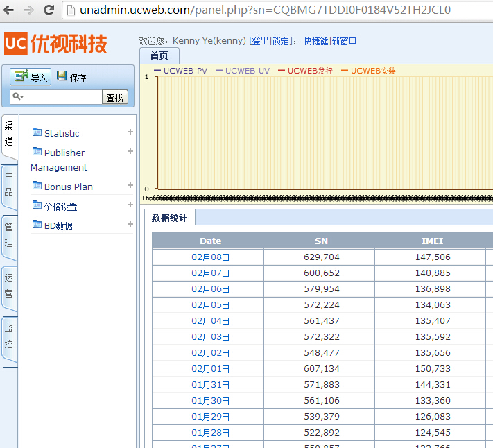
Task: Click the IMEI value 147,506
Action: coord(433,257)
